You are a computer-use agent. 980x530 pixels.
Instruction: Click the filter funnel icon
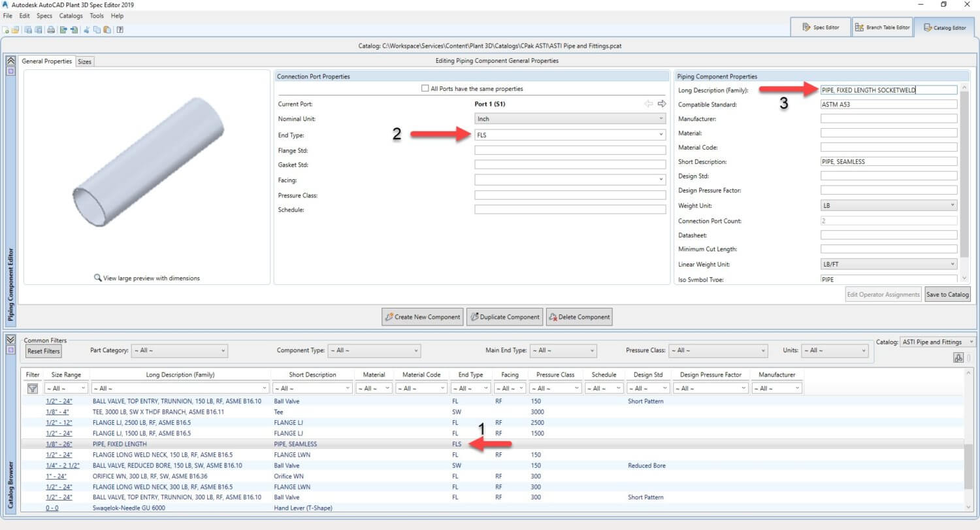click(32, 388)
